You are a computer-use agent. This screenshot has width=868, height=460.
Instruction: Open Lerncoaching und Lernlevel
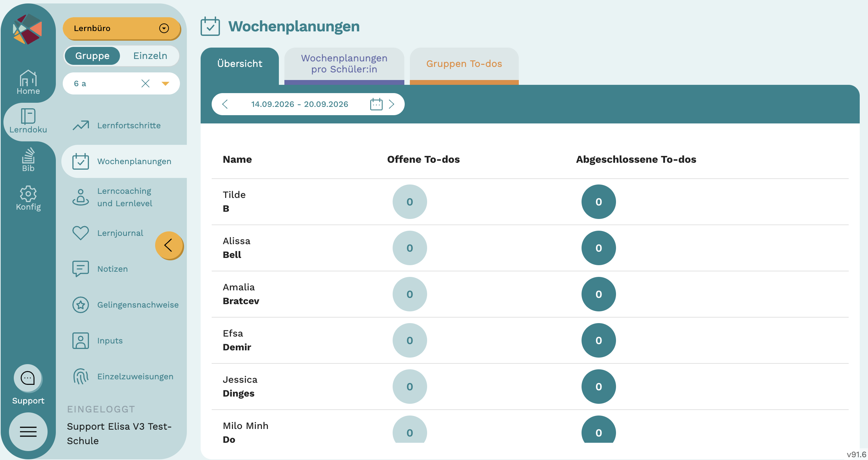[124, 197]
